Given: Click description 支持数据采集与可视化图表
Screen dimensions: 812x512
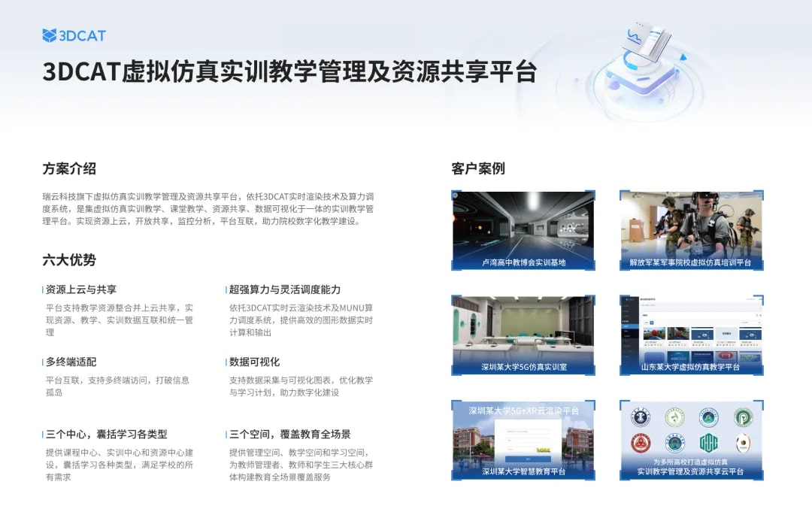Looking at the screenshot, I should [301, 386].
